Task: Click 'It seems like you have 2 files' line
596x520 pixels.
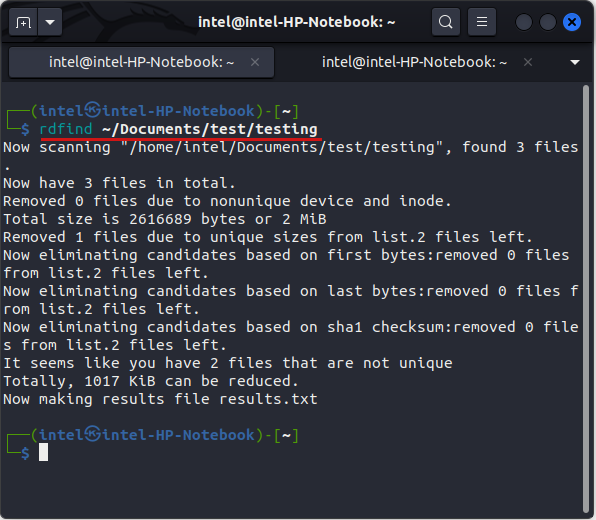Action: point(228,363)
